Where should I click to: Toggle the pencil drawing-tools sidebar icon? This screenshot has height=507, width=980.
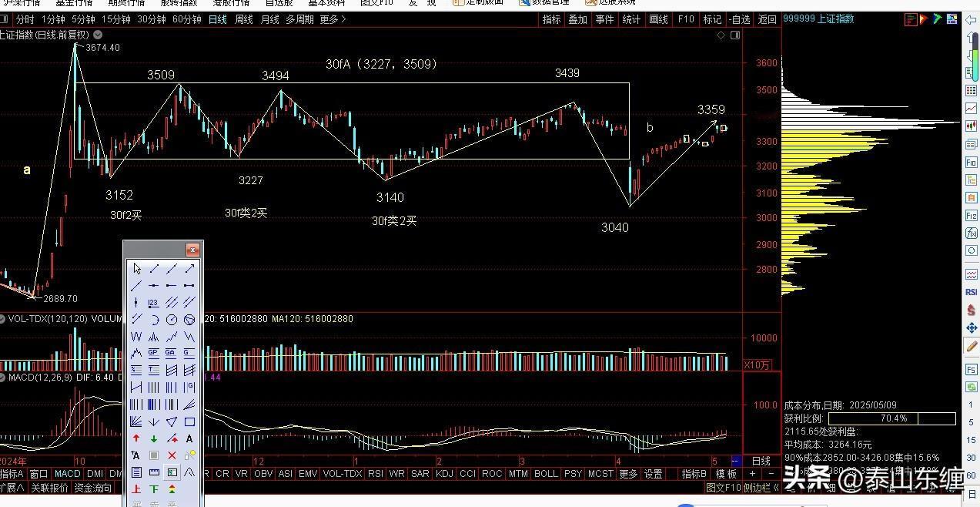(972, 347)
